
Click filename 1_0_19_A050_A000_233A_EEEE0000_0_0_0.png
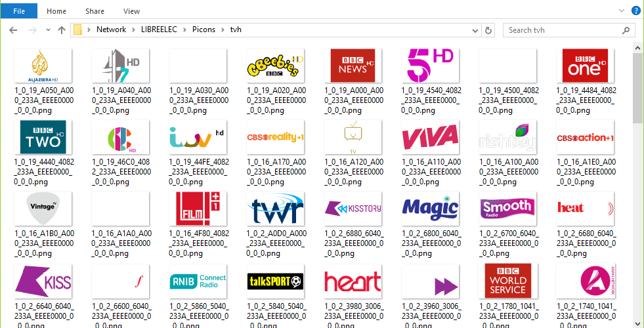click(43, 100)
